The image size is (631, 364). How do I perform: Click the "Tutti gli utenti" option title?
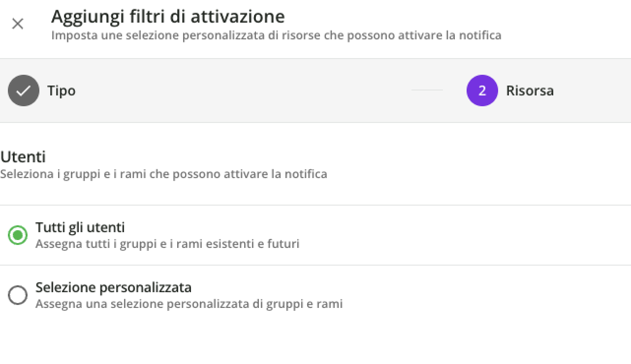(x=80, y=227)
